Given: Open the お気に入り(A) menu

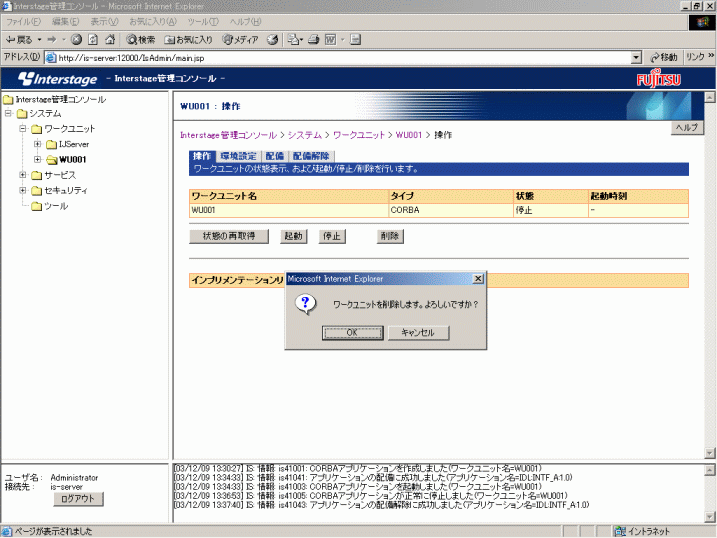Looking at the screenshot, I should point(153,21).
